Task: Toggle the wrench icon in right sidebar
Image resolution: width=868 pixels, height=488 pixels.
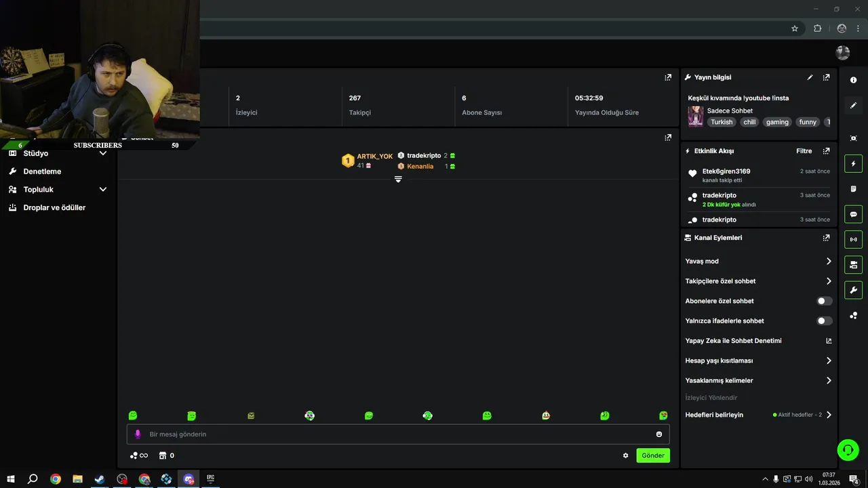Action: coord(853,290)
